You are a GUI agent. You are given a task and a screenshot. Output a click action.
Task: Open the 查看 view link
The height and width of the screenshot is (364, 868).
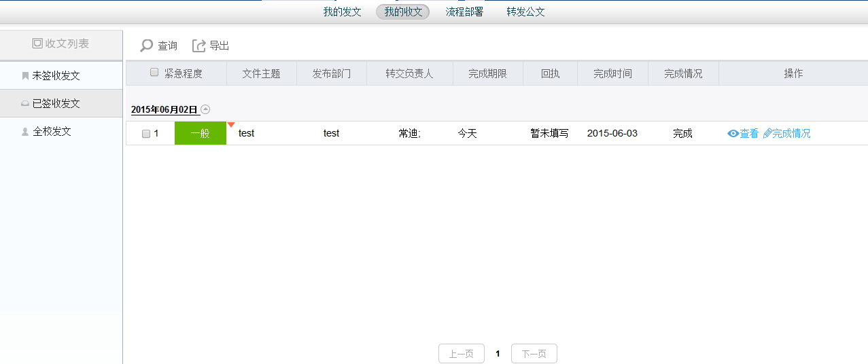(x=749, y=134)
